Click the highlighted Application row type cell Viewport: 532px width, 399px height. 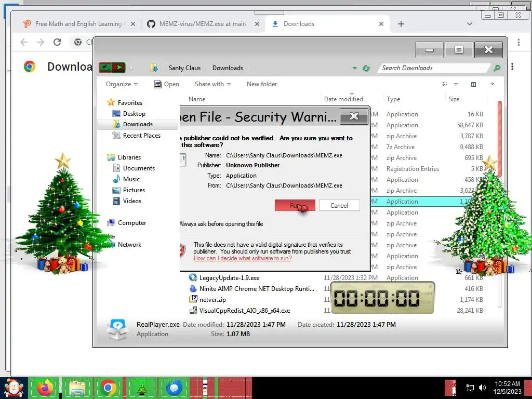tap(402, 202)
